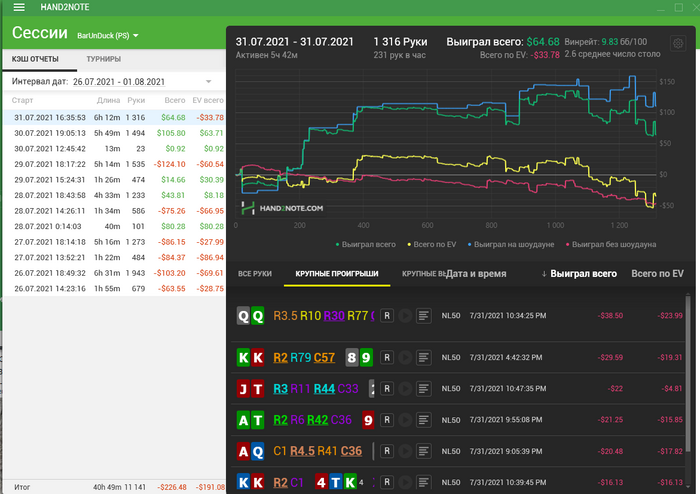Click the R button in AT hand row
700x494 pixels.
tap(387, 420)
